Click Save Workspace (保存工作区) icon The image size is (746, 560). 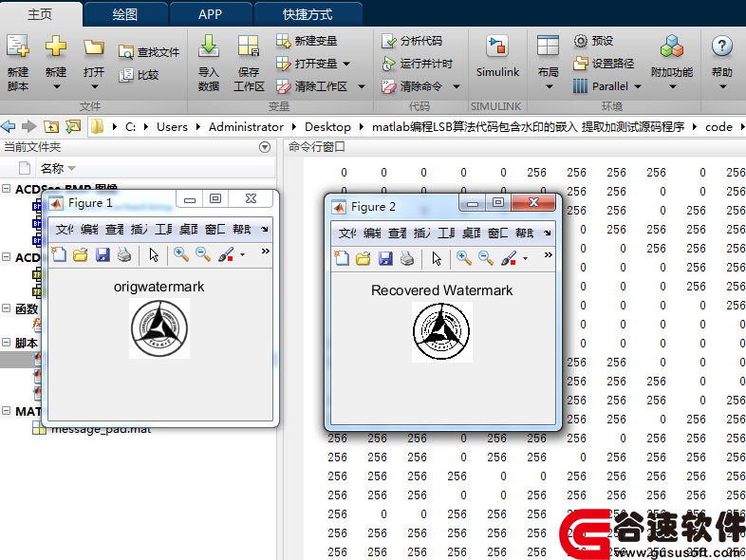[x=249, y=47]
